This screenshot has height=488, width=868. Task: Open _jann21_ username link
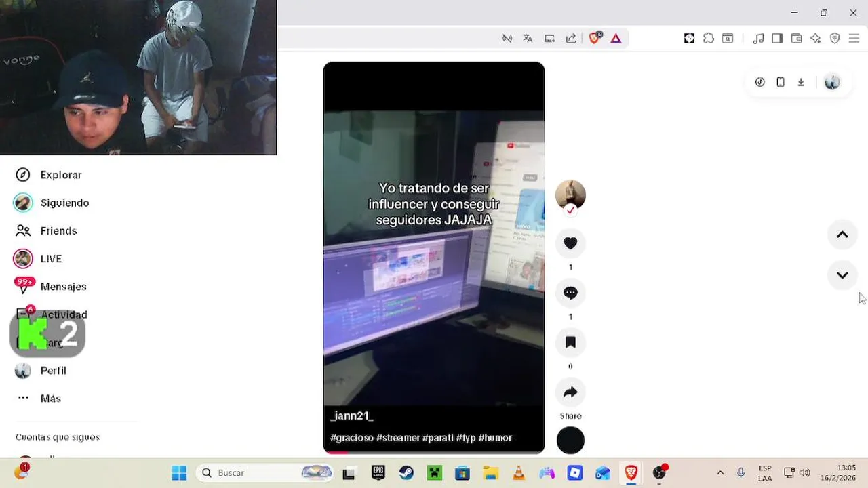(x=352, y=415)
